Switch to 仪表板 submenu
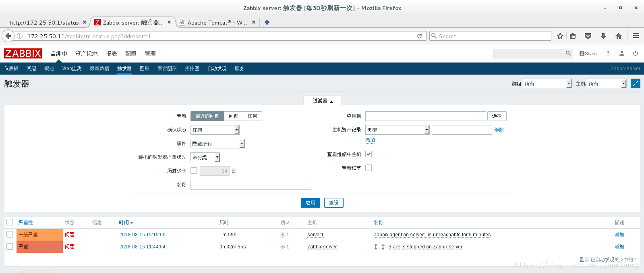 click(11, 69)
